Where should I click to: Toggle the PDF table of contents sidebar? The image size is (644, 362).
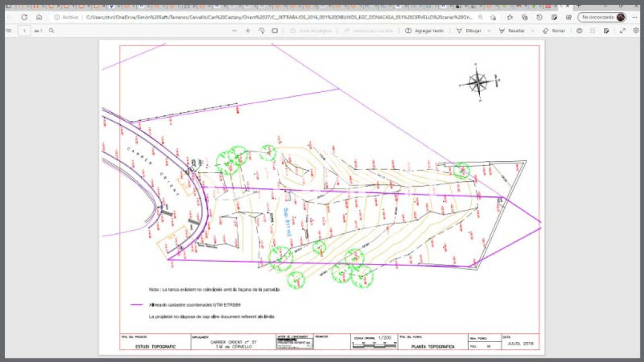tap(8, 31)
